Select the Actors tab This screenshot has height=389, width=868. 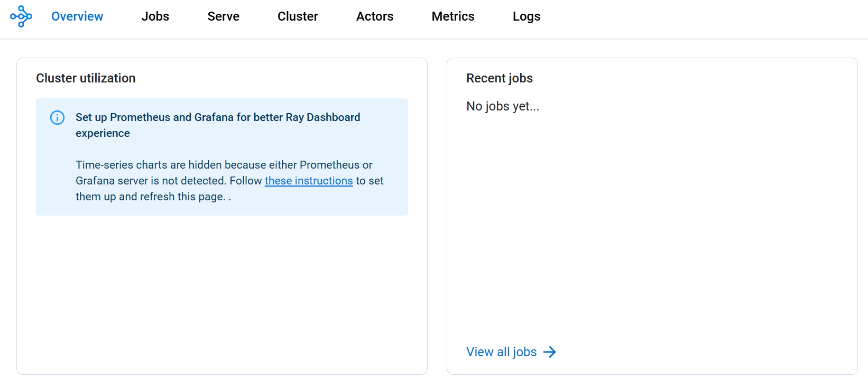coord(374,16)
